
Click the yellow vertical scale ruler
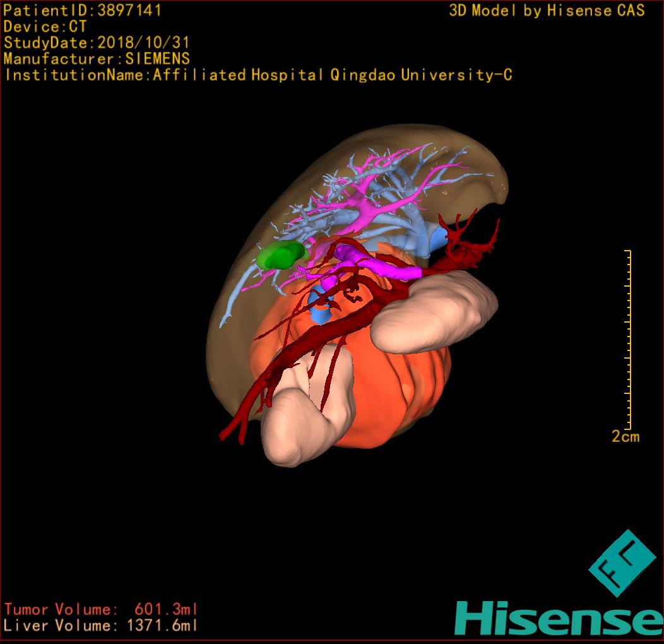tap(629, 340)
